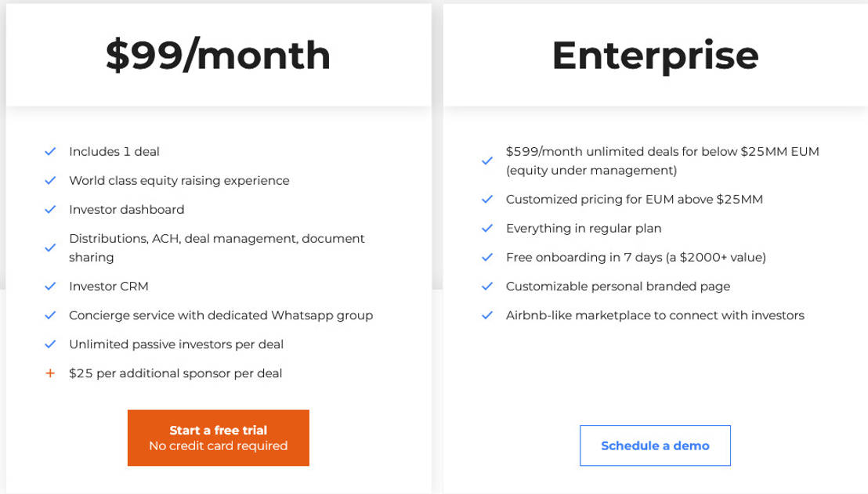
Task: Select the checkmark next to "Customized pricing for EUM above $25MM"
Action: (x=487, y=199)
